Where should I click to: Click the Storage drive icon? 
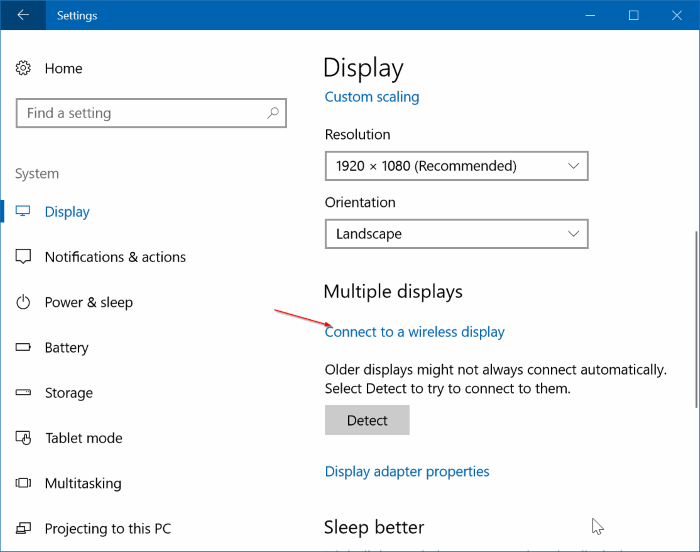tap(24, 393)
